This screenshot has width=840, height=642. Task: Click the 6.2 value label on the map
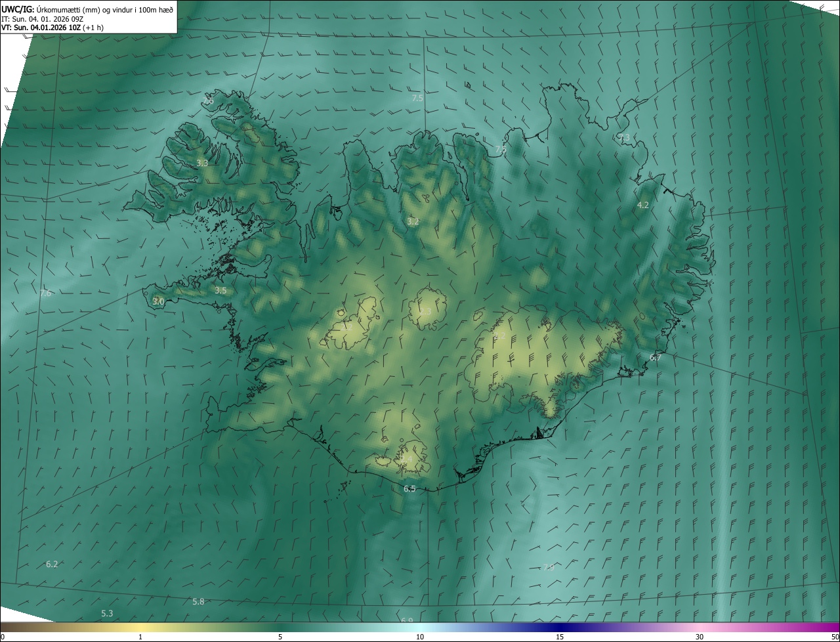point(52,565)
